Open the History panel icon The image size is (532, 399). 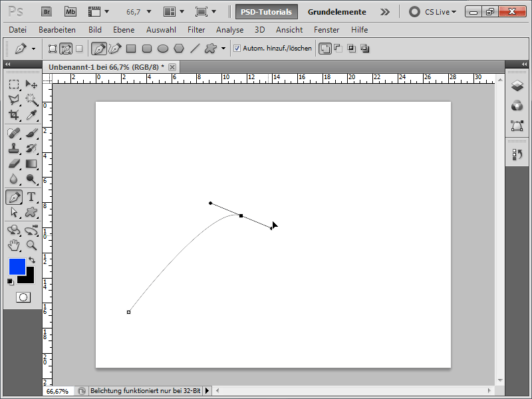[x=517, y=155]
